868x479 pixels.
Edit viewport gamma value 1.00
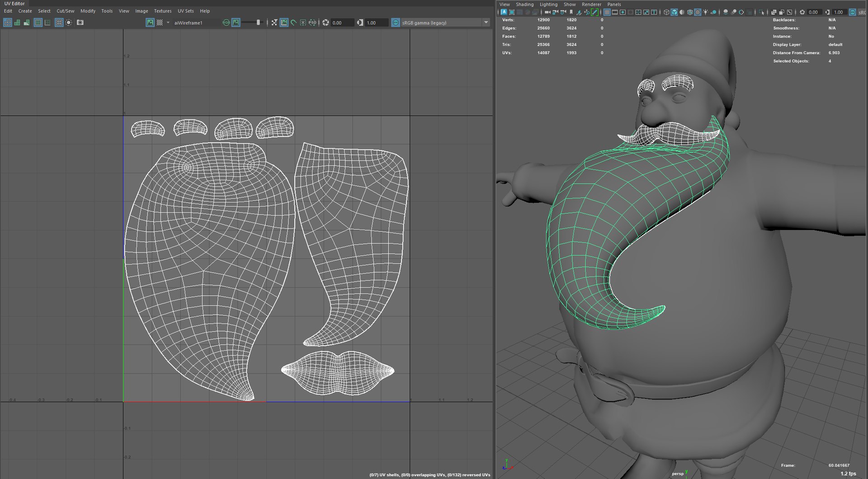coord(839,12)
